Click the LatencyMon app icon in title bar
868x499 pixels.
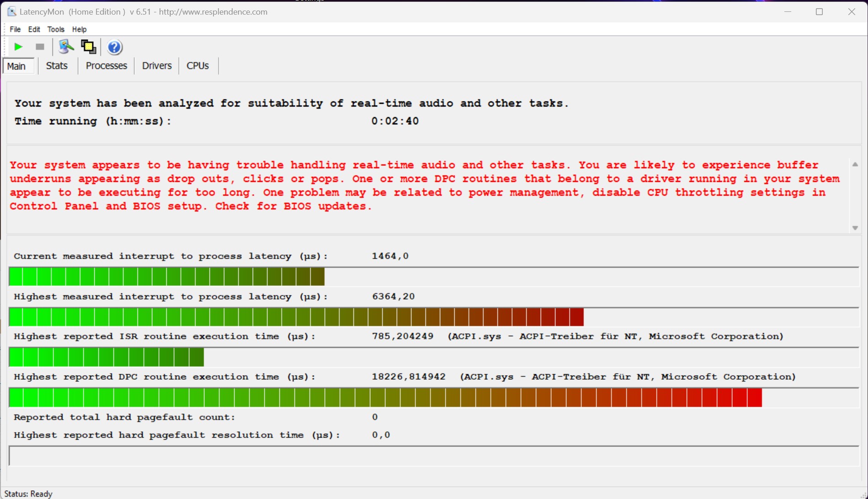click(x=12, y=12)
